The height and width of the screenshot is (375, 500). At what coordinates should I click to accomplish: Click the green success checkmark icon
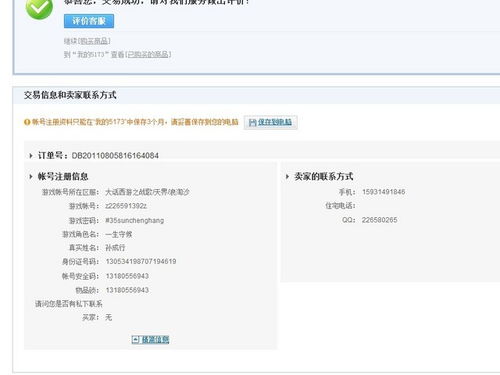[x=39, y=8]
